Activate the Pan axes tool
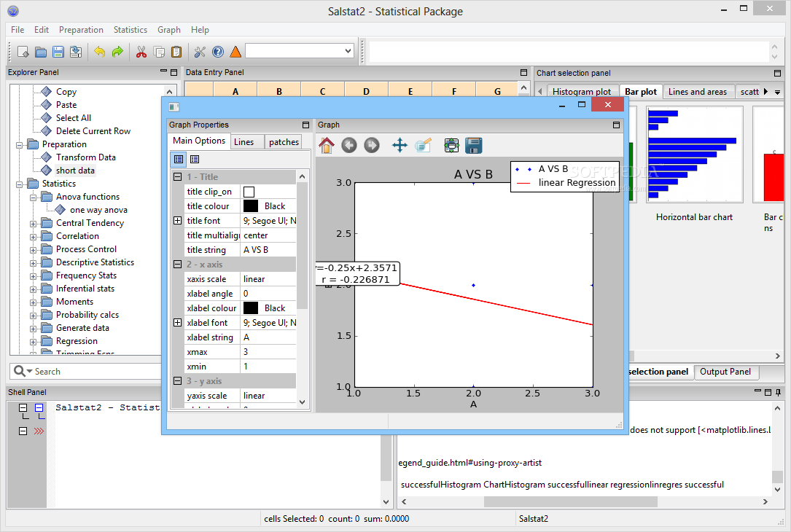This screenshot has height=532, width=791. pyautogui.click(x=400, y=146)
